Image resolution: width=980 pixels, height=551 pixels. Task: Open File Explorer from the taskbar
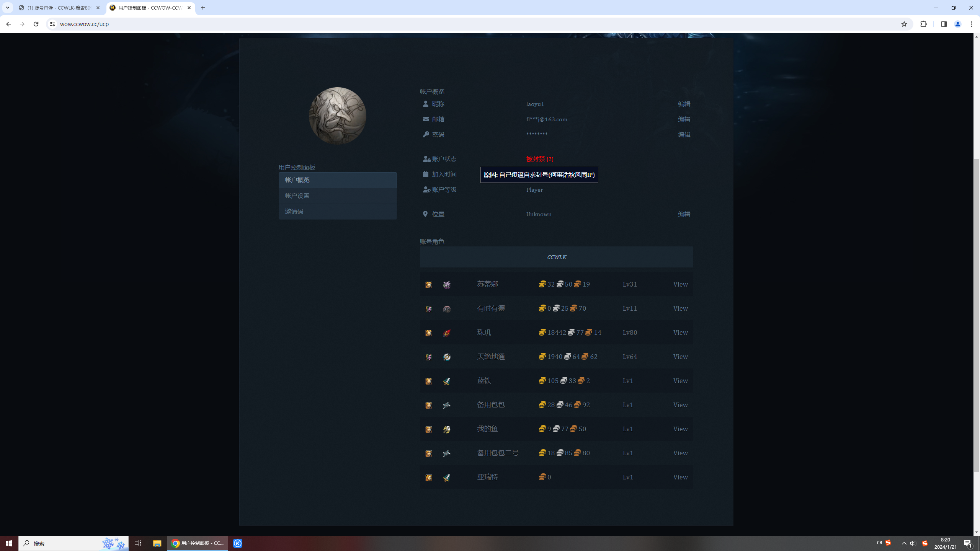(x=157, y=543)
